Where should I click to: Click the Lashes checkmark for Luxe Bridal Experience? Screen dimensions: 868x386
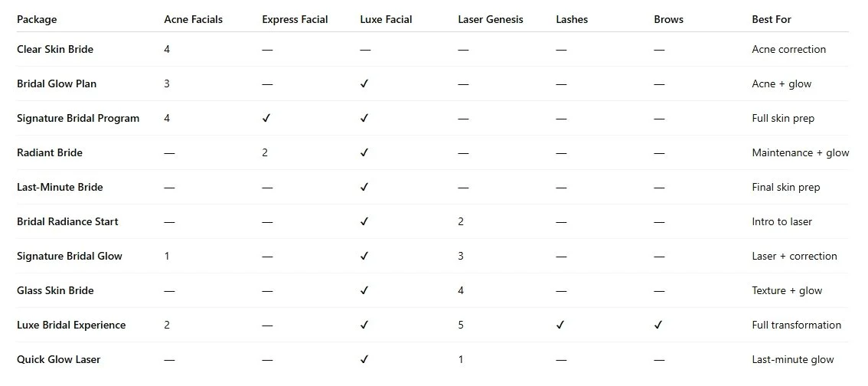click(560, 325)
